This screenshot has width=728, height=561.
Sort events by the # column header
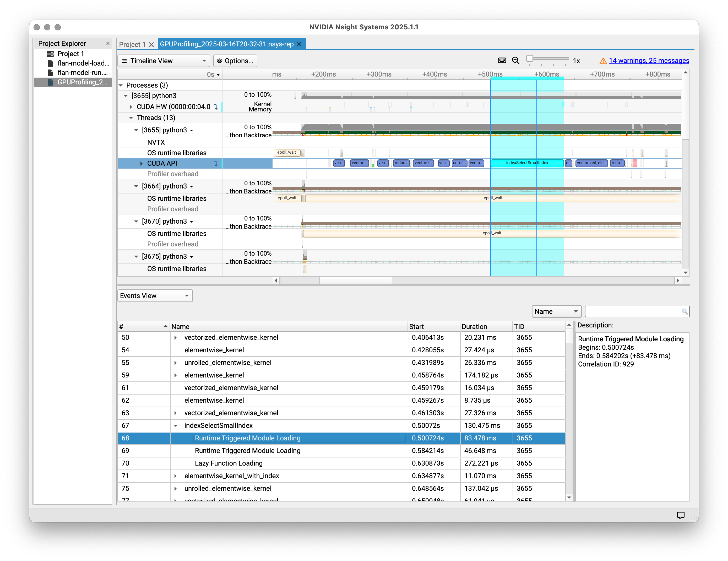(144, 327)
